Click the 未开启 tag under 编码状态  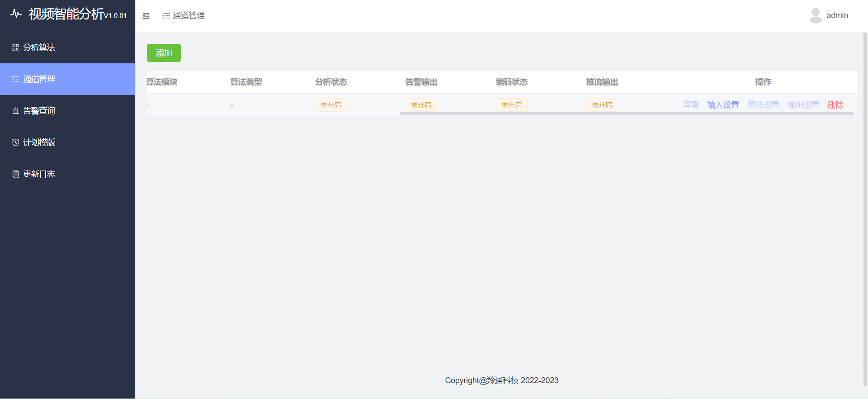512,105
